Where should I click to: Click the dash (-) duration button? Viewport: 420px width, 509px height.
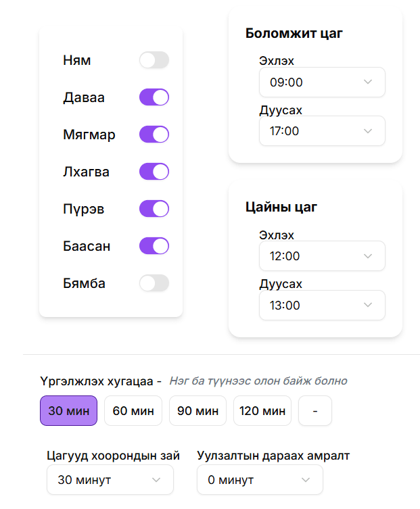pyautogui.click(x=315, y=411)
